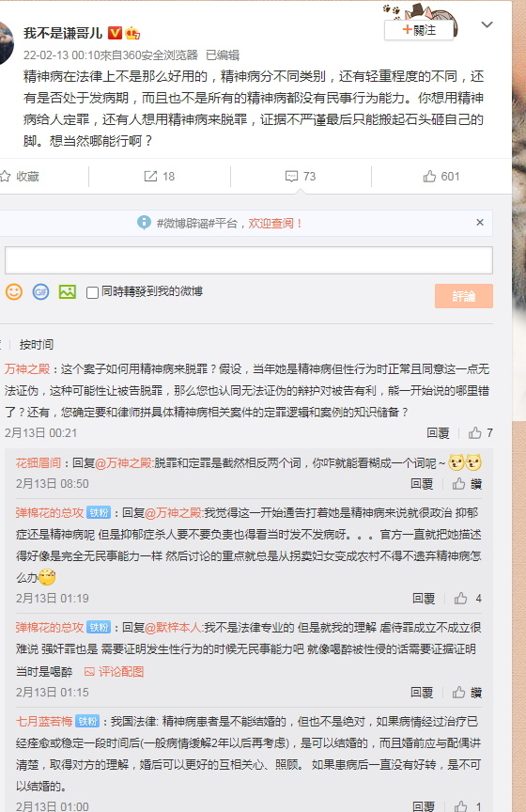Expand the post options chevron menu
This screenshot has width=526, height=812.
click(487, 24)
